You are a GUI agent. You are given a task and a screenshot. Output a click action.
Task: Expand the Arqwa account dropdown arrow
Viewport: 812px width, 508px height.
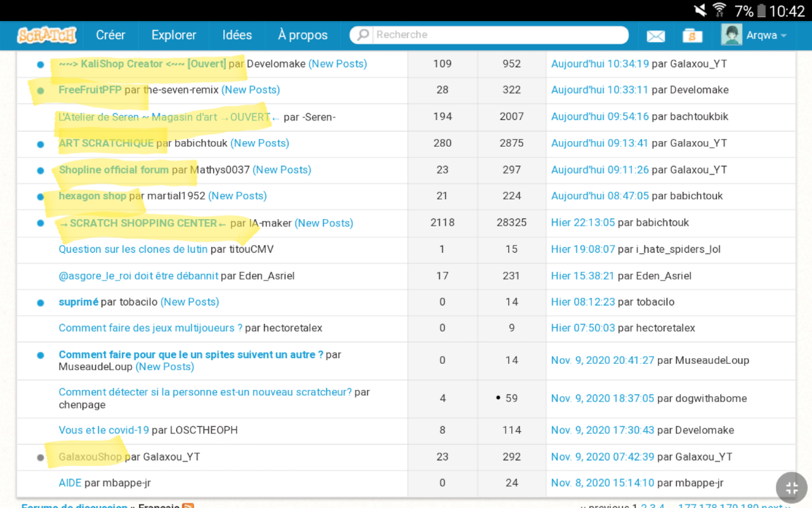point(784,36)
